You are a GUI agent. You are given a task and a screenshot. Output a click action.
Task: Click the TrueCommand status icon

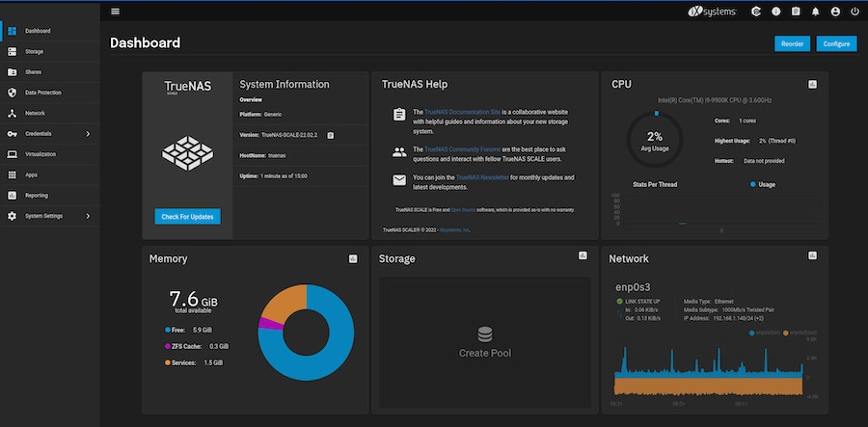(x=758, y=12)
